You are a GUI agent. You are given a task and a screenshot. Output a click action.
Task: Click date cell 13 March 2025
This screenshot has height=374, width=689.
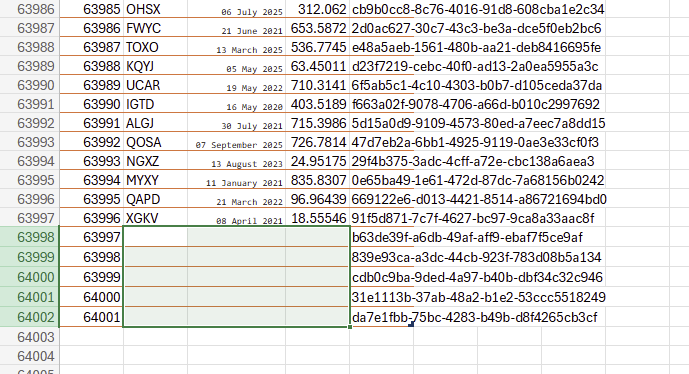coord(236,47)
